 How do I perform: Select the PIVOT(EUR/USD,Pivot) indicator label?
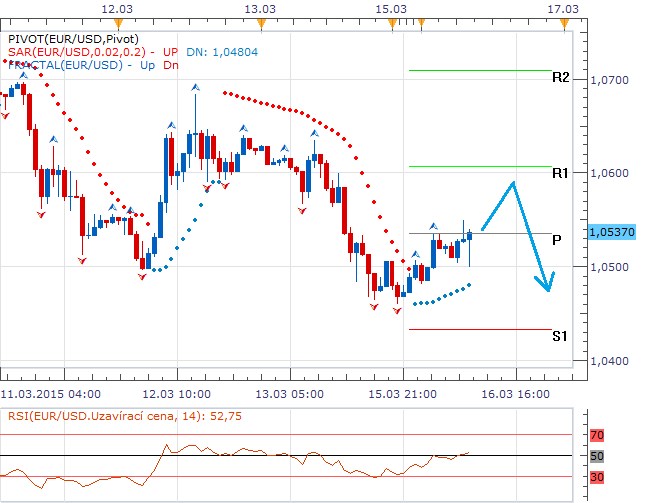67,34
